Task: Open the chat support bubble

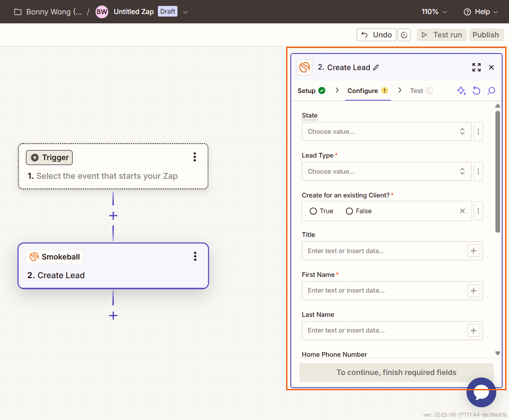Action: (481, 392)
